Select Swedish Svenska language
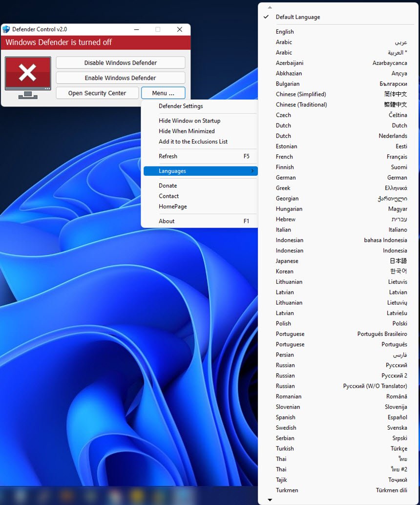 (x=338, y=428)
